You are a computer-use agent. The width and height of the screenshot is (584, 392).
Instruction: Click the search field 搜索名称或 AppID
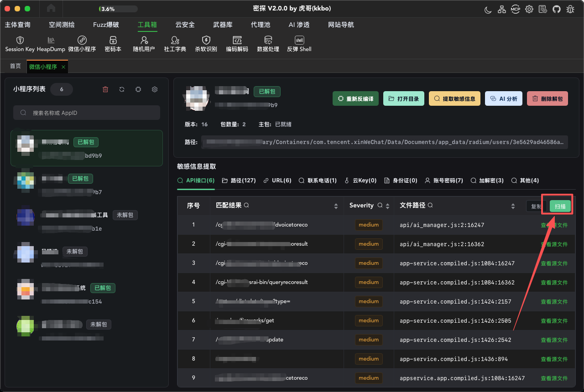pos(87,113)
